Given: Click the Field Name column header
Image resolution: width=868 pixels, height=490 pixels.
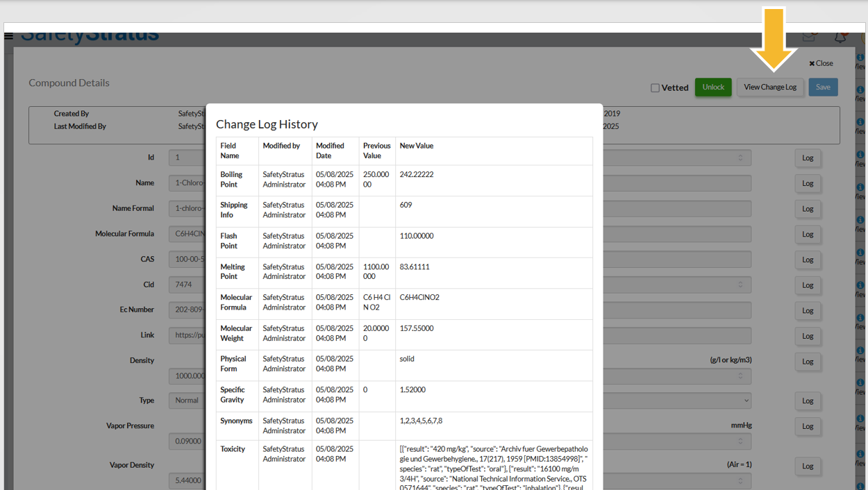Looking at the screenshot, I should click(x=228, y=151).
